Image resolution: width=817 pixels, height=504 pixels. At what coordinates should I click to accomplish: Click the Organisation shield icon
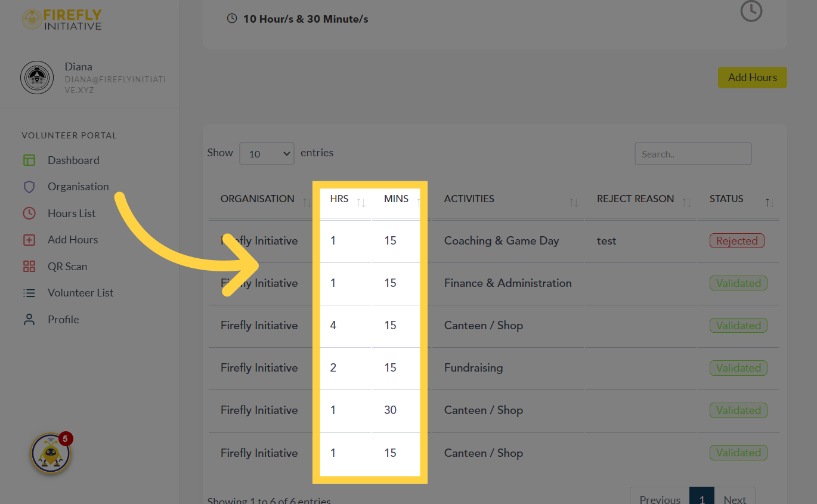click(x=29, y=187)
